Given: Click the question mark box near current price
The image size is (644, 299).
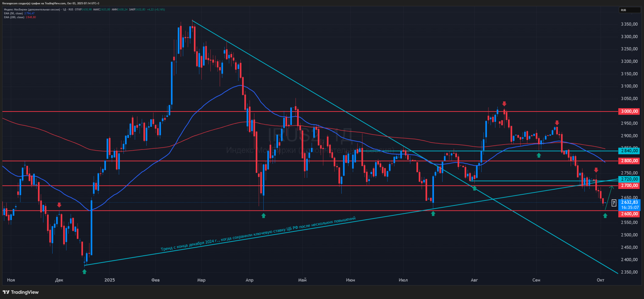Looking at the screenshot, I should 614,203.
